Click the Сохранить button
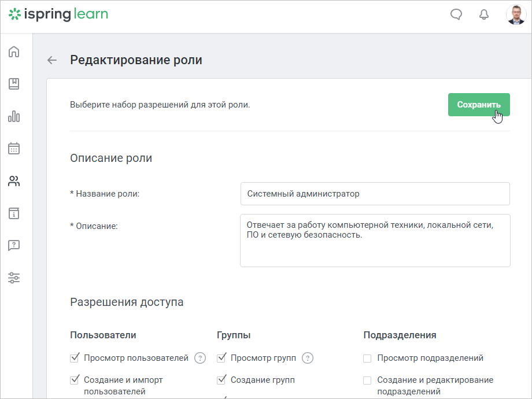532x399 pixels. pos(479,105)
